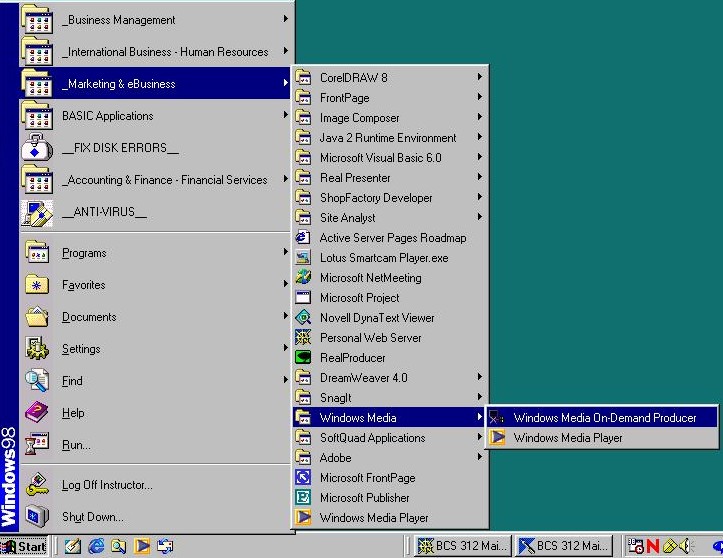Expand the SoftQuad Applications submenu arrow
Image resolution: width=723 pixels, height=558 pixels.
coord(480,437)
